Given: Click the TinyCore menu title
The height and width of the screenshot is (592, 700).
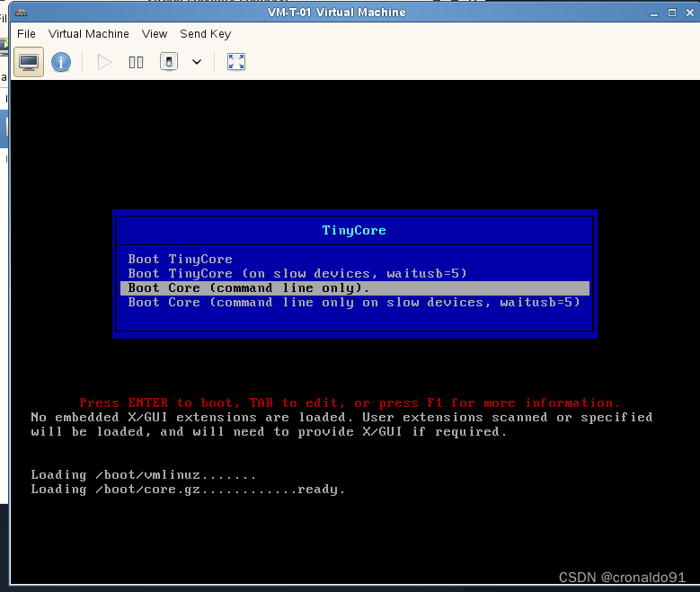Looking at the screenshot, I should point(354,230).
